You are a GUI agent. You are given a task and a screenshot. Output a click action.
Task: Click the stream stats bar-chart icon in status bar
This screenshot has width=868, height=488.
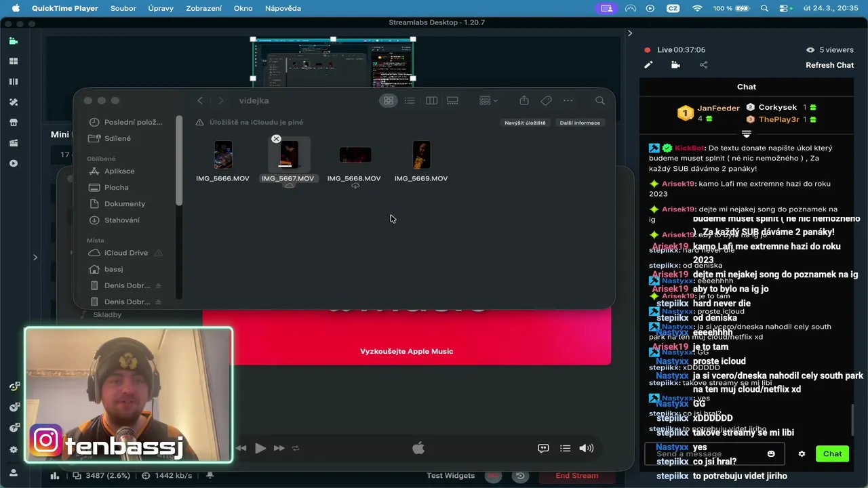point(55,476)
